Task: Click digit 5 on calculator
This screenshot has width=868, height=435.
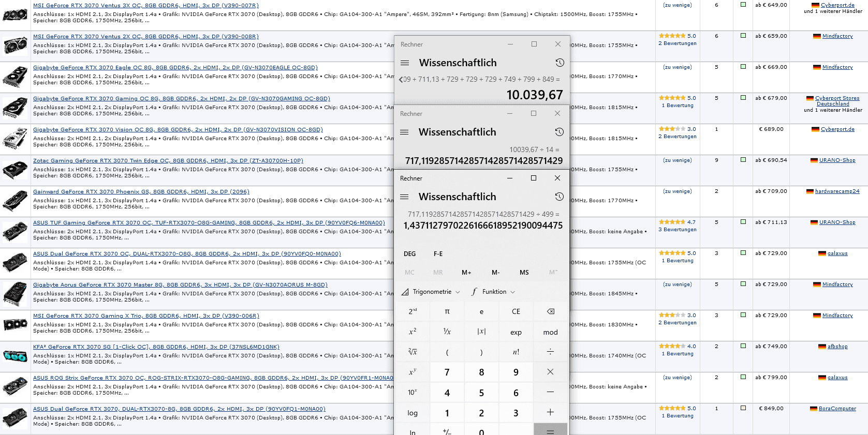Action: point(481,392)
